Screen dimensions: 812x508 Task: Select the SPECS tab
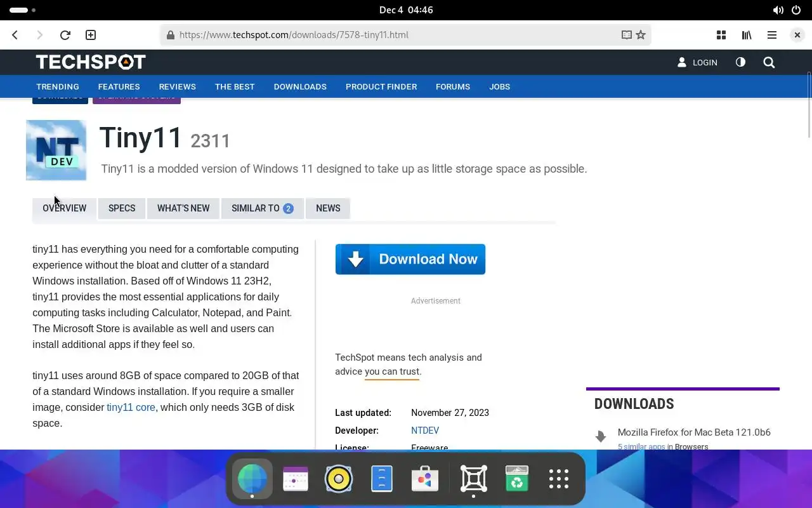pyautogui.click(x=122, y=208)
